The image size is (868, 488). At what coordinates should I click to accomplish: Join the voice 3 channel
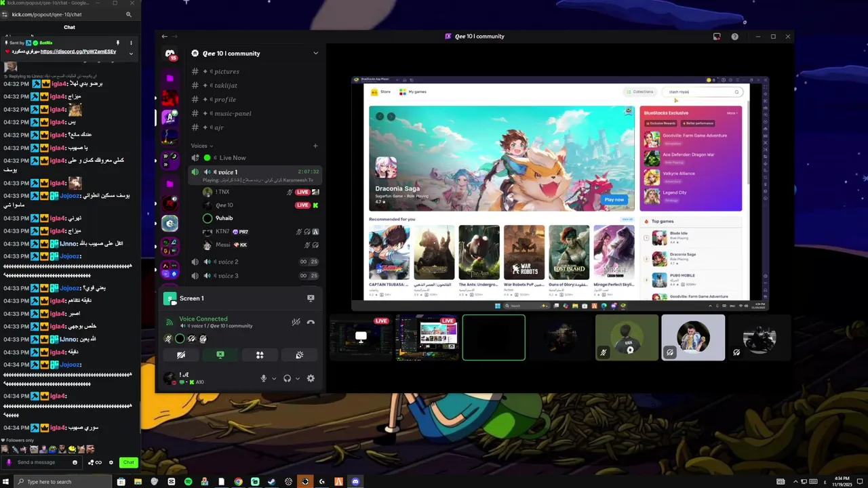point(255,276)
